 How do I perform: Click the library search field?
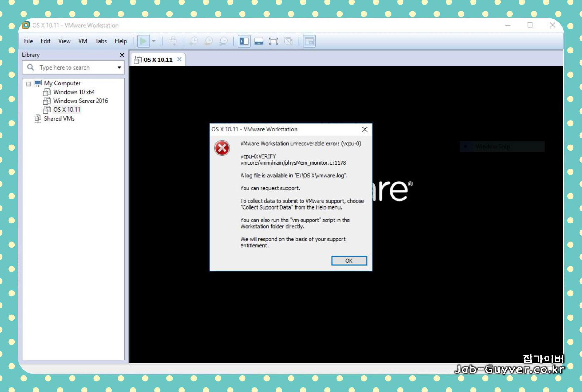(73, 67)
